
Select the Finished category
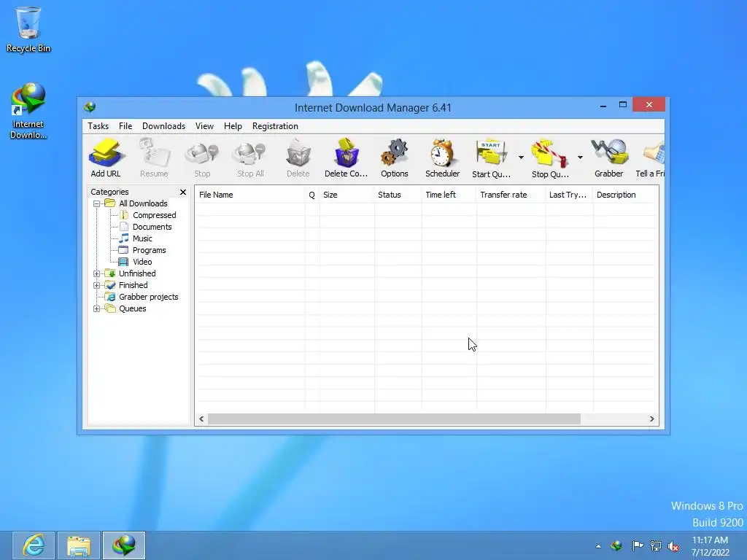pos(133,285)
